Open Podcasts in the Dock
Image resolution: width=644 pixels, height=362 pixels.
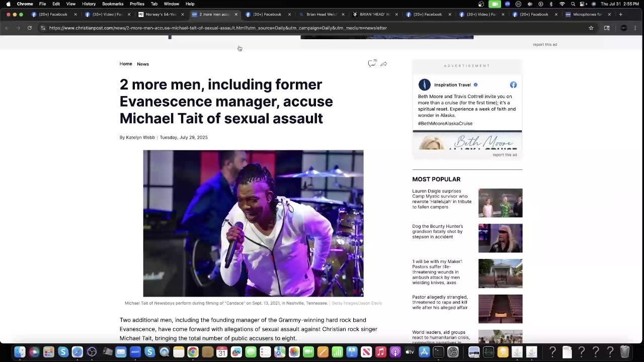point(395,352)
